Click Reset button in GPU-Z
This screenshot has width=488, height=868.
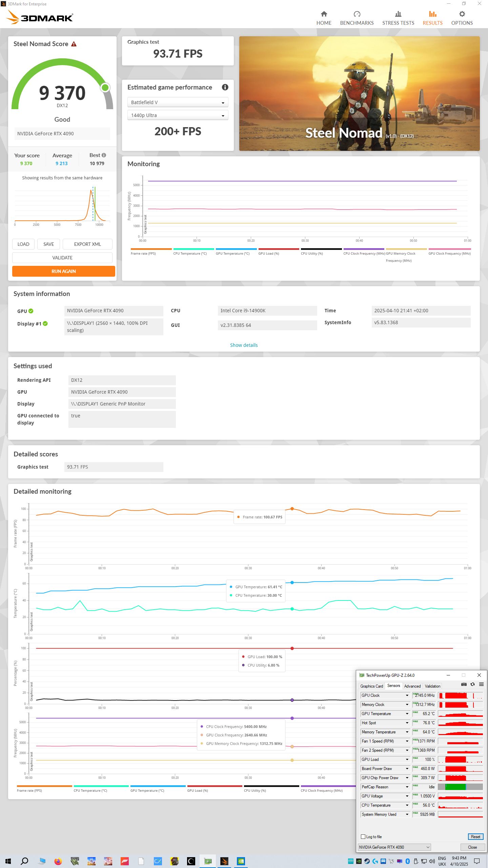pos(475,836)
